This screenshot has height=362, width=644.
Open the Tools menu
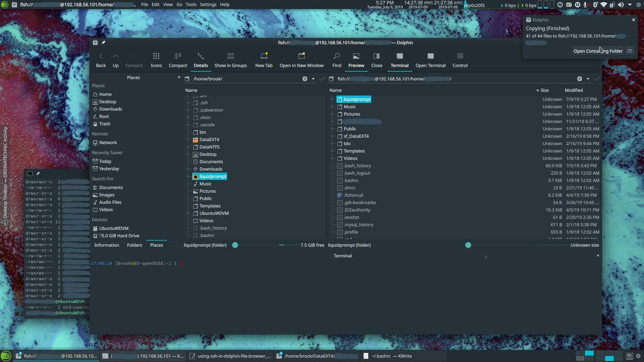(191, 4)
